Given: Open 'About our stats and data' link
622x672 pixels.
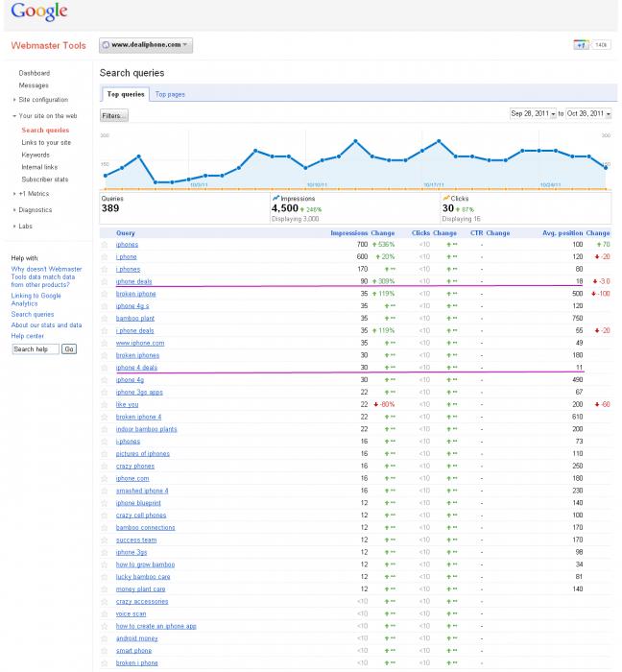Looking at the screenshot, I should (x=46, y=325).
